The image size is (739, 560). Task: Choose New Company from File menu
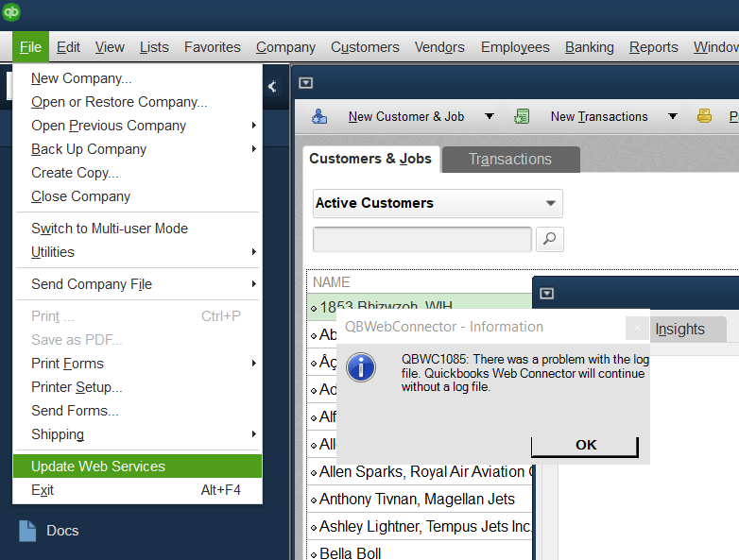[x=137, y=78]
